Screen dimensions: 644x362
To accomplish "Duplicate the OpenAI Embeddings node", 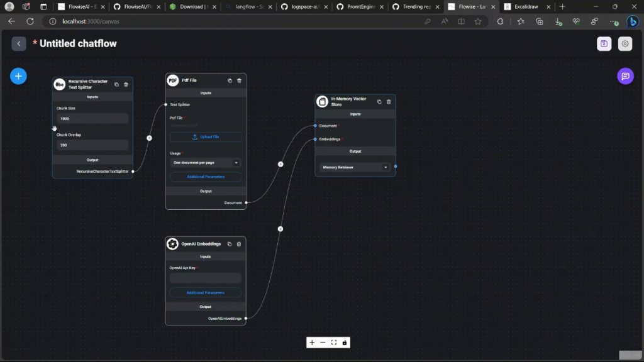I will point(229,244).
